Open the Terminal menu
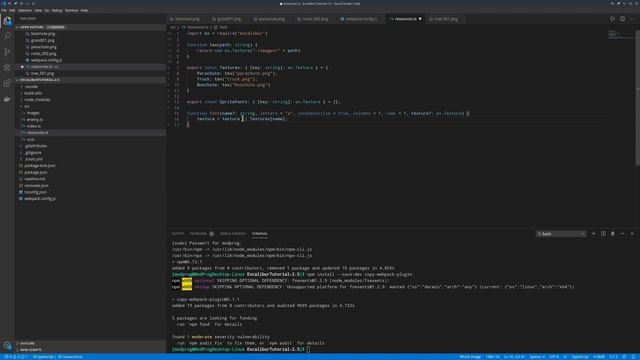This screenshot has height=360, width=640. click(x=71, y=11)
